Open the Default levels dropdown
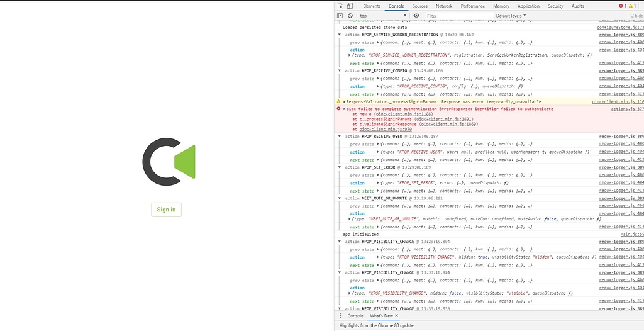644x331 pixels. [x=511, y=16]
